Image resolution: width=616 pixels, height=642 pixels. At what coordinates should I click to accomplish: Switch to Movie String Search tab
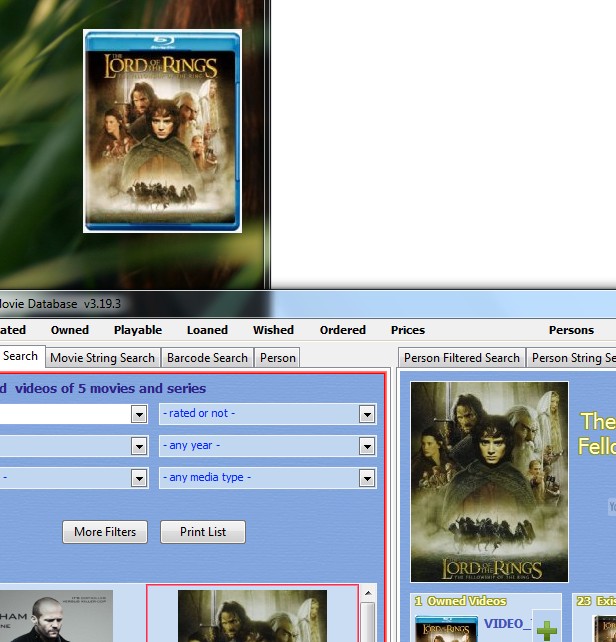tap(102, 358)
